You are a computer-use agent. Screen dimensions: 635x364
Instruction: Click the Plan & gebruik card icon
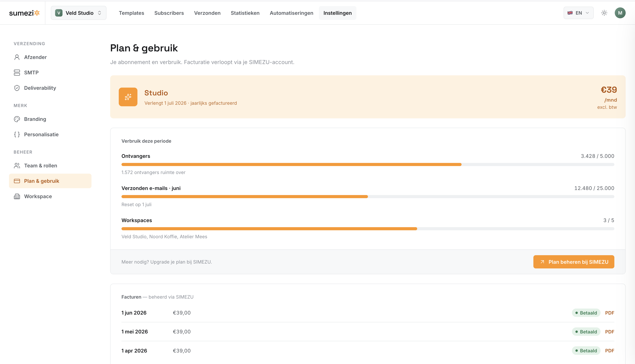(17, 181)
